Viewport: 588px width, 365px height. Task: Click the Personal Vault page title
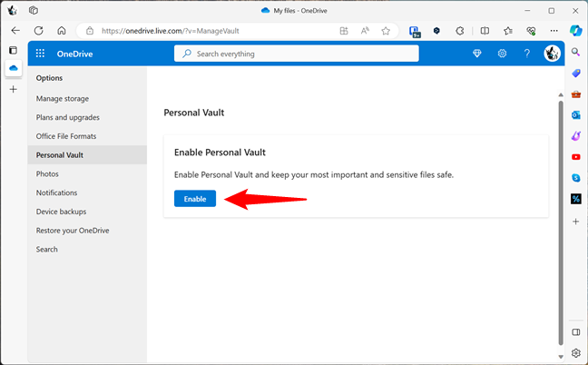pos(194,113)
